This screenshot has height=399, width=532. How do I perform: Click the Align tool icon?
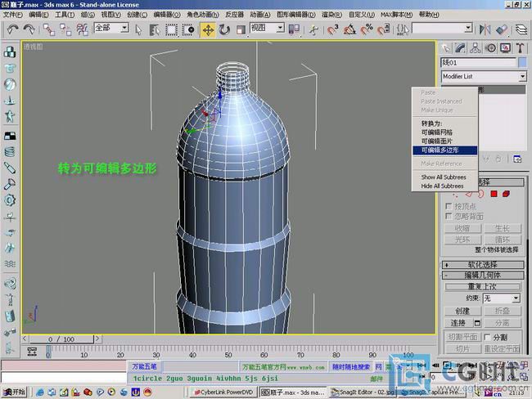502,29
